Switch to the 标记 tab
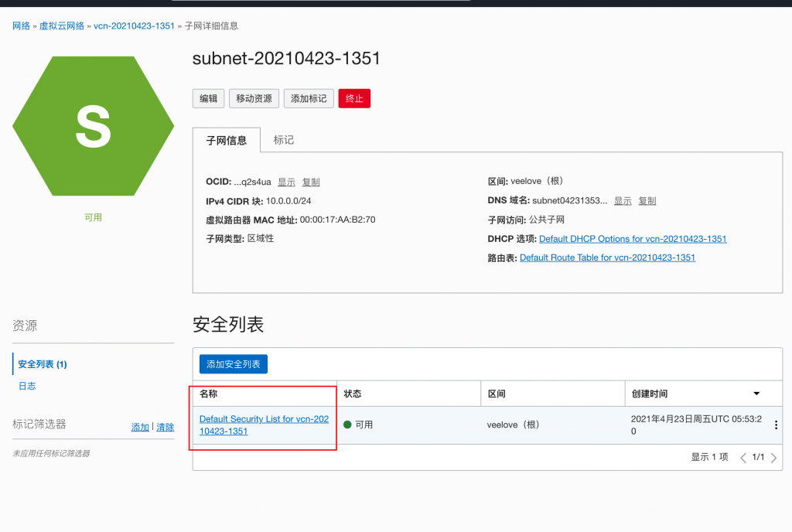The width and height of the screenshot is (792, 532). point(283,140)
